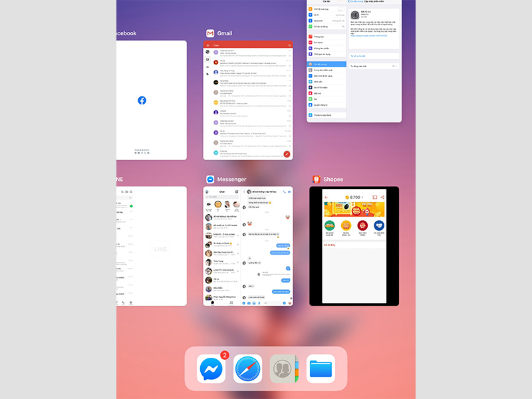Click the new message compose icon in Messenger

237,192
